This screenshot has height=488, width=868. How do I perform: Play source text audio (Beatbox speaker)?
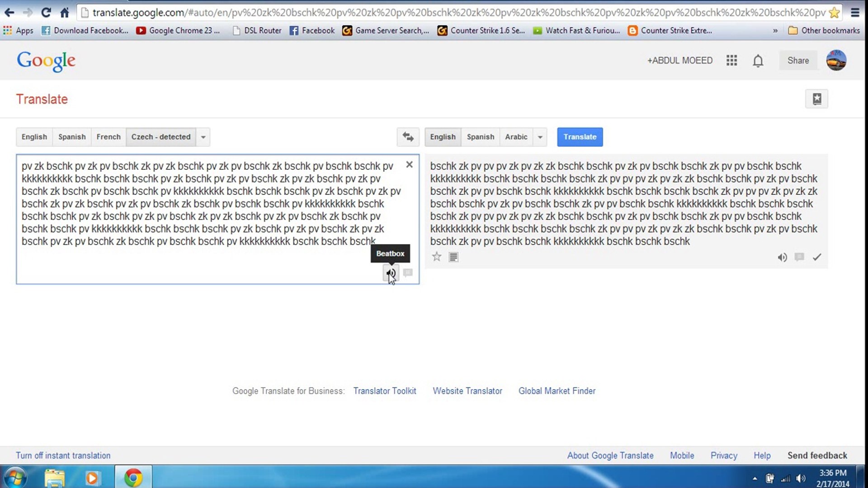pyautogui.click(x=391, y=273)
